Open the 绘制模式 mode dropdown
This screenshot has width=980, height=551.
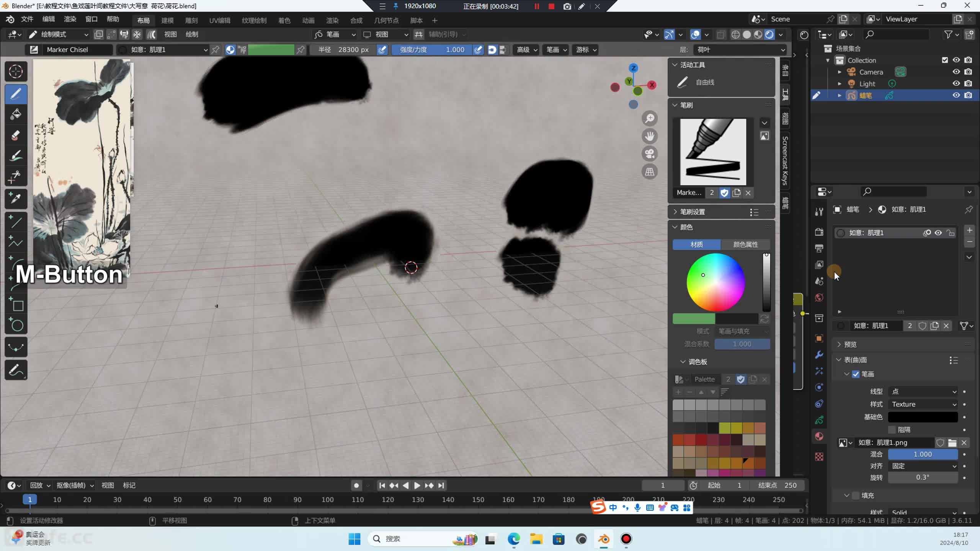pyautogui.click(x=59, y=34)
